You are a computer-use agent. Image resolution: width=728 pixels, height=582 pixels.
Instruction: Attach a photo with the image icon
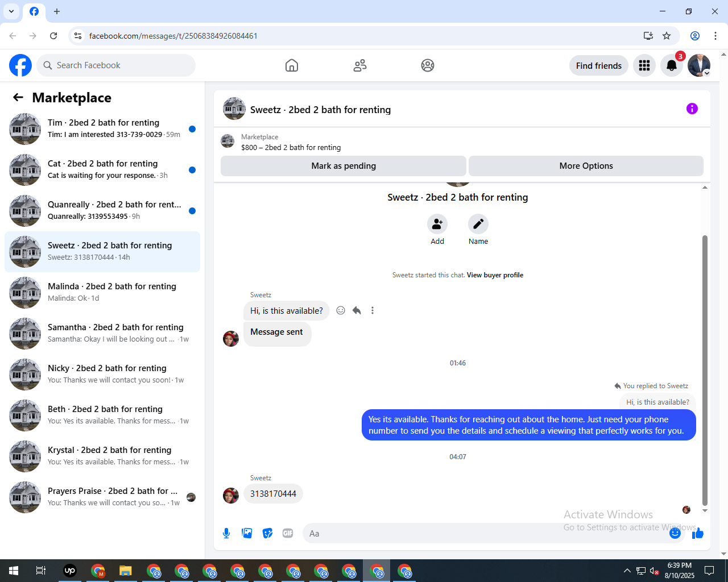click(247, 533)
